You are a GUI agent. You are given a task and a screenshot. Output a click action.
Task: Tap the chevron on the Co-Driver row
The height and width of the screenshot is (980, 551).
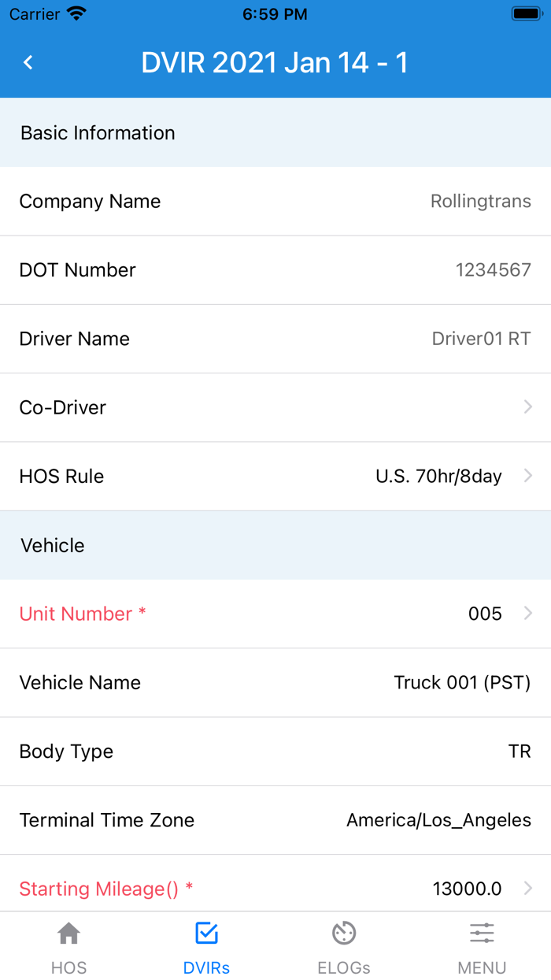point(529,407)
